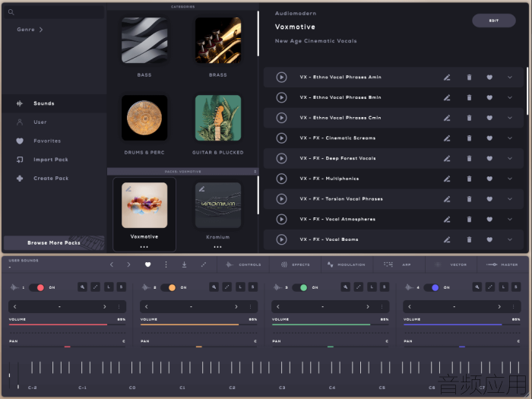The image size is (532, 399).
Task: Click the Edit button for Voxmotive
Action: pyautogui.click(x=494, y=21)
